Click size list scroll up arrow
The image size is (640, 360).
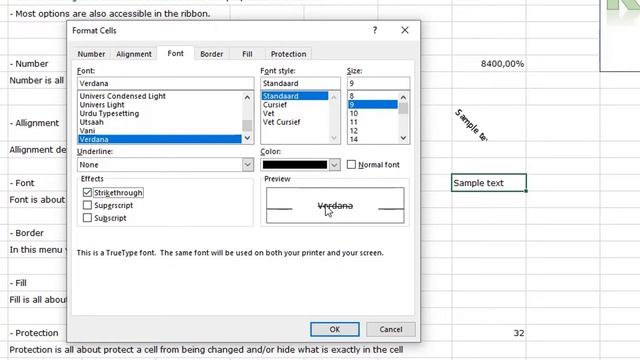[403, 97]
